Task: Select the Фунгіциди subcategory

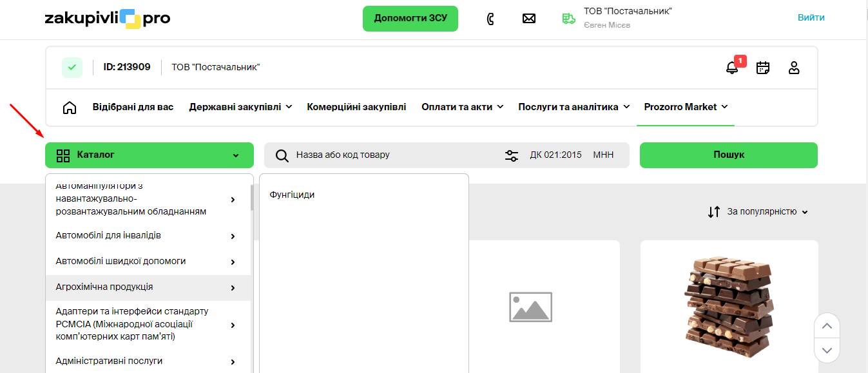Action: click(292, 195)
